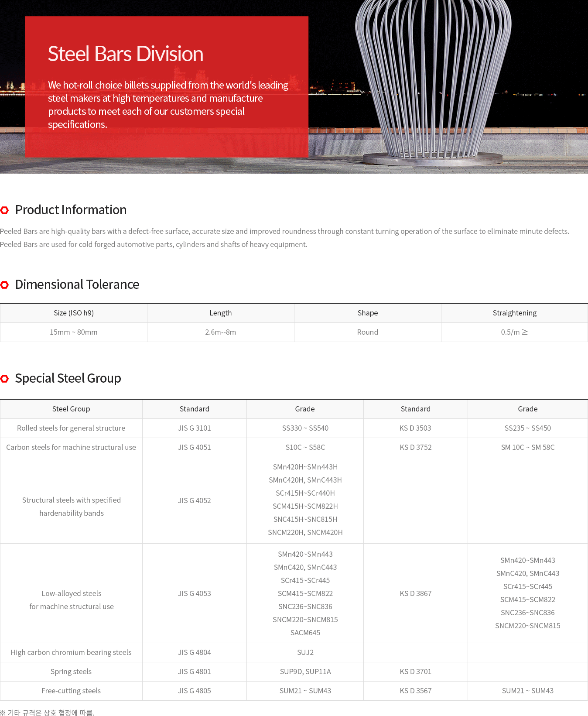Select the KS D 3701 cell

click(416, 671)
